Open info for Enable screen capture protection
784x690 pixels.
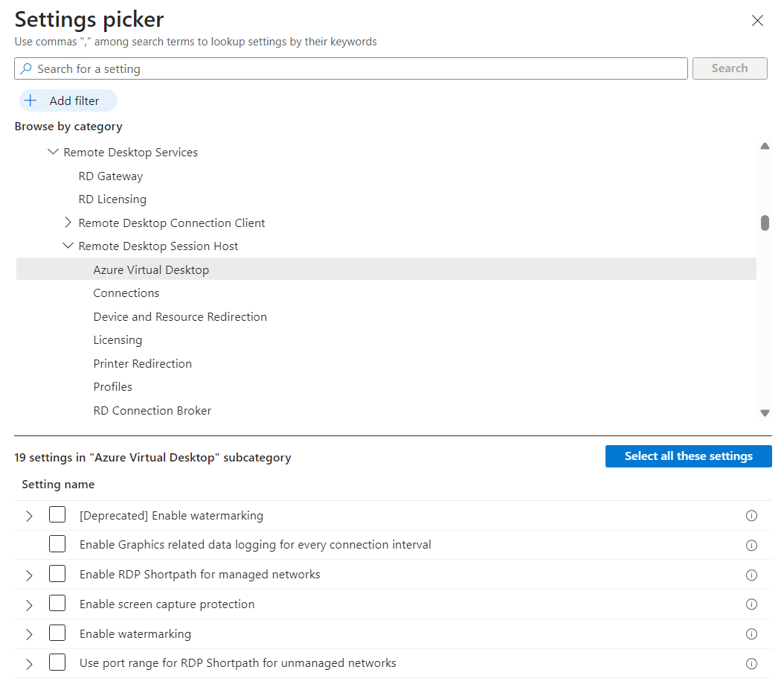tap(751, 604)
